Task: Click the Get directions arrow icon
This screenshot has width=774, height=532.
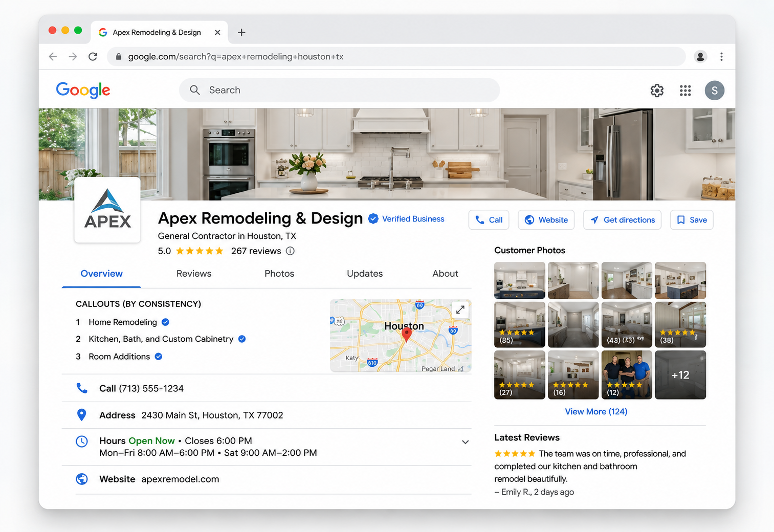Action: pos(594,220)
